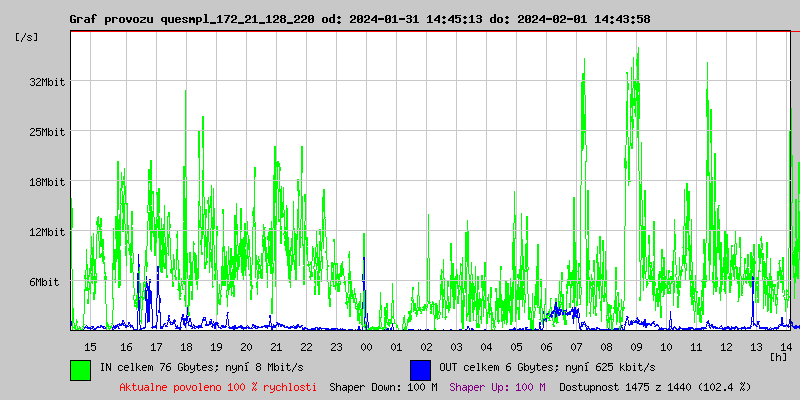Viewport: 800px width, 400px height.
Task: Click the 'Shaper Down: 100 M' label
Action: tap(383, 387)
